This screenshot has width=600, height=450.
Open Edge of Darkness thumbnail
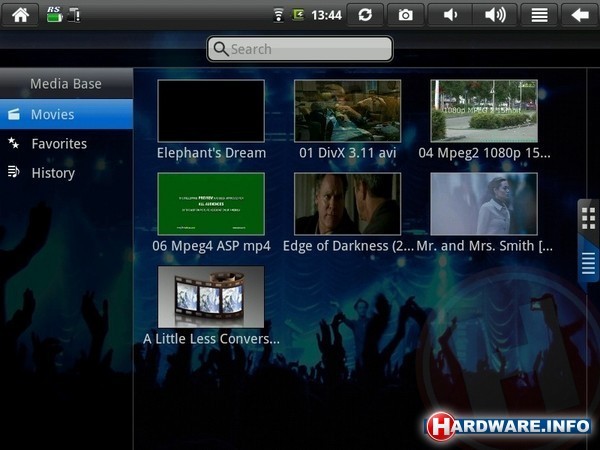tap(347, 204)
